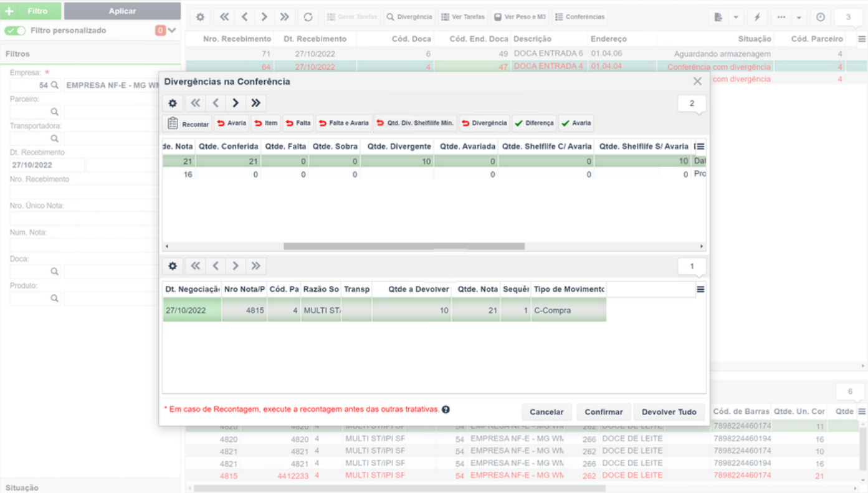Toggle Filtro personalizado switch
The height and width of the screenshot is (493, 868).
click(15, 31)
